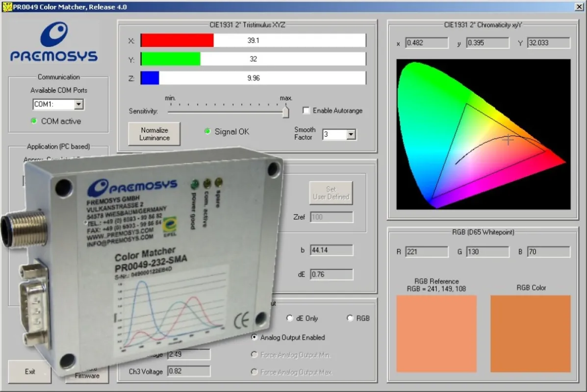Click the Color Matcher device photo overlay

(x=142, y=262)
